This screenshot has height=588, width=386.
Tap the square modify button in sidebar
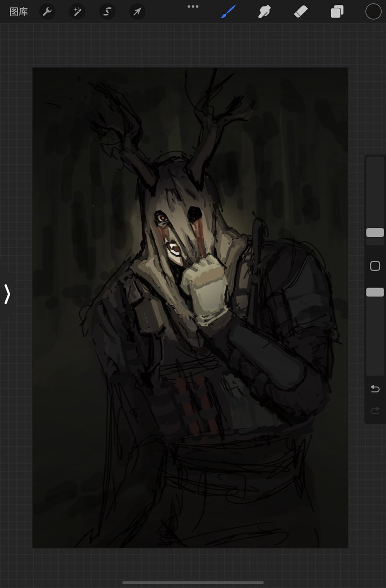click(375, 266)
